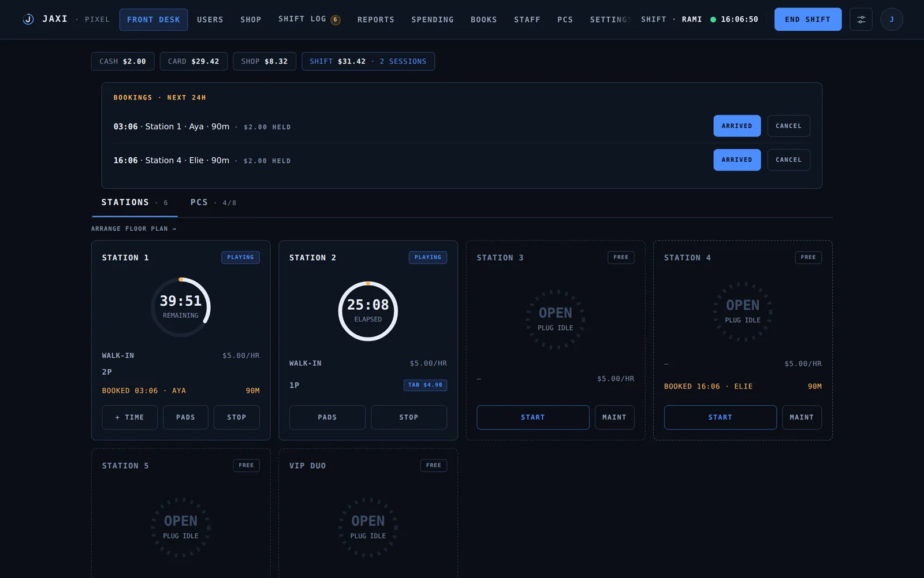Open the sliders settings icon button

click(x=860, y=20)
